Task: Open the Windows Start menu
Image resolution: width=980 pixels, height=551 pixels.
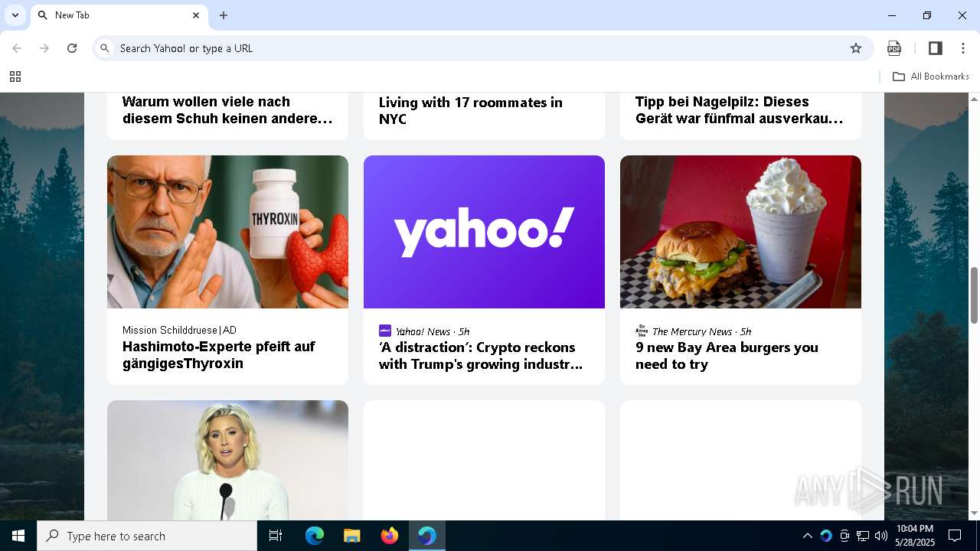Action: click(18, 536)
